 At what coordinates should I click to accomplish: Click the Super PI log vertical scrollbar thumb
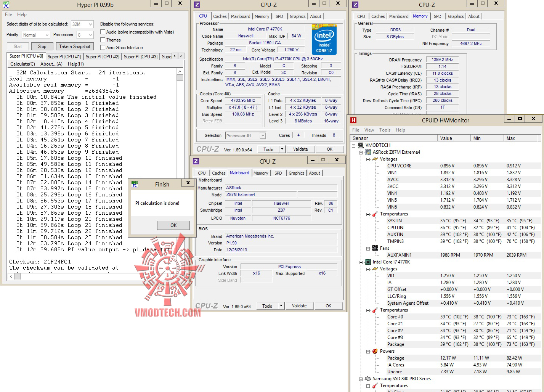[x=180, y=77]
